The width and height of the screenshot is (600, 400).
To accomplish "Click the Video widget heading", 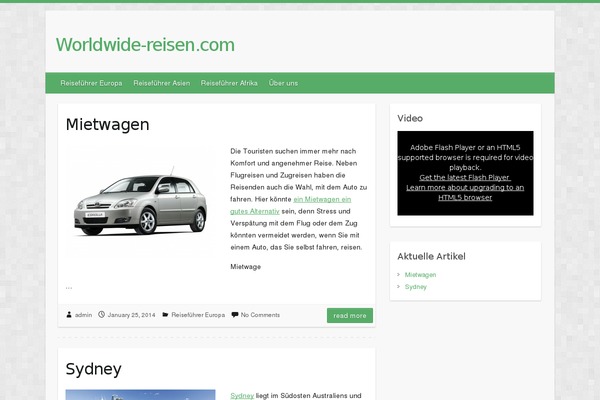I will tap(410, 118).
